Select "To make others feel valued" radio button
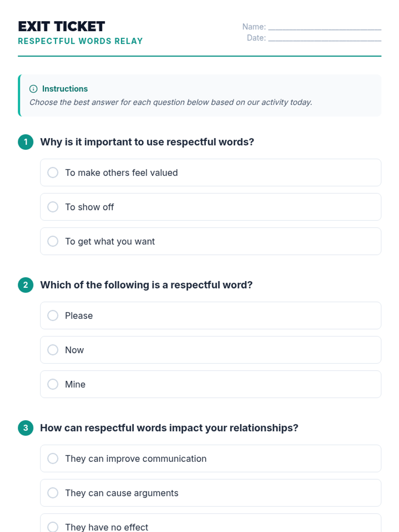 coord(53,173)
